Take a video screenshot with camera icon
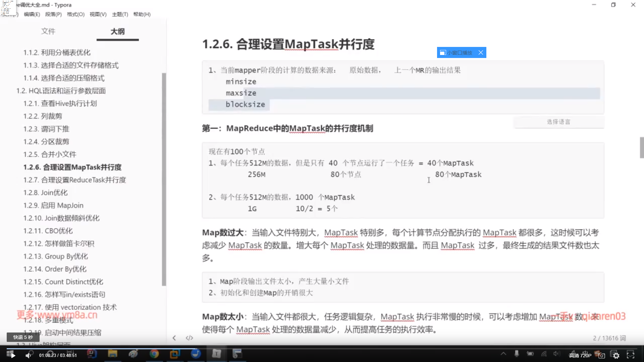This screenshot has width=644, height=362. [x=602, y=356]
